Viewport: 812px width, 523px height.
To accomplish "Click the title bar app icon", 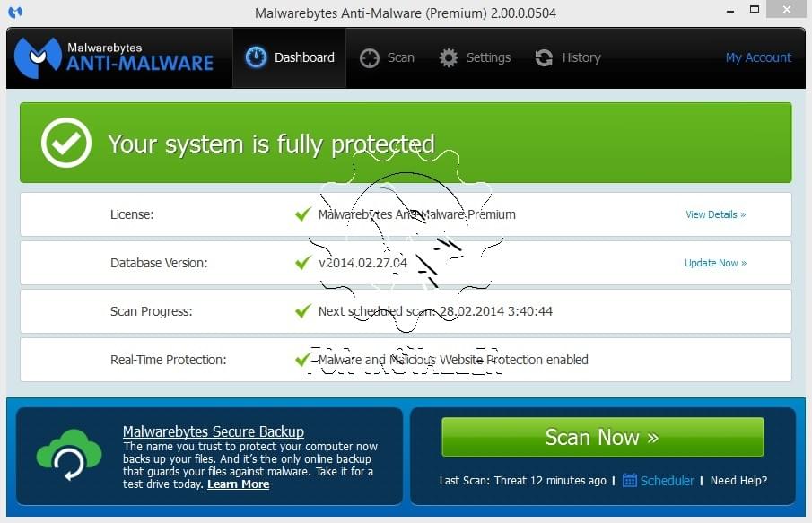I will [x=14, y=13].
